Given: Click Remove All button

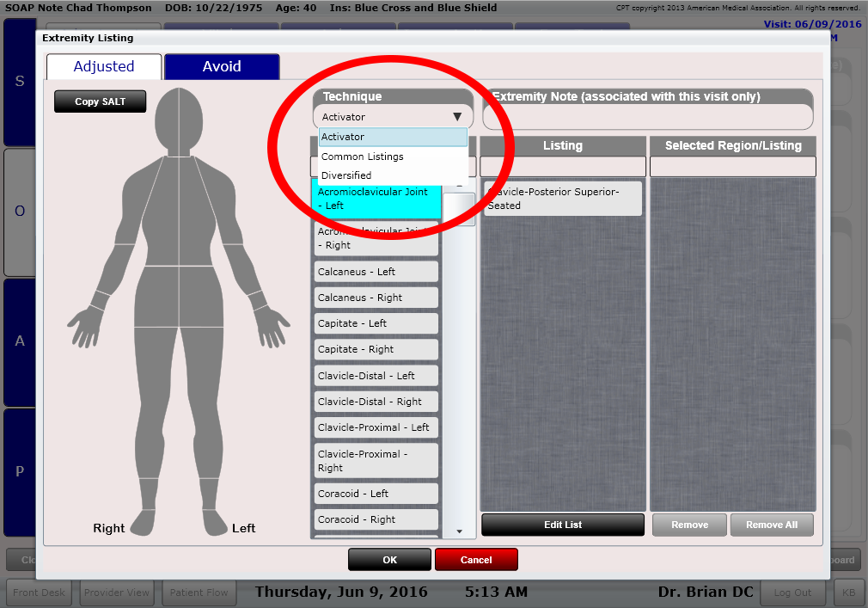Looking at the screenshot, I should point(771,525).
